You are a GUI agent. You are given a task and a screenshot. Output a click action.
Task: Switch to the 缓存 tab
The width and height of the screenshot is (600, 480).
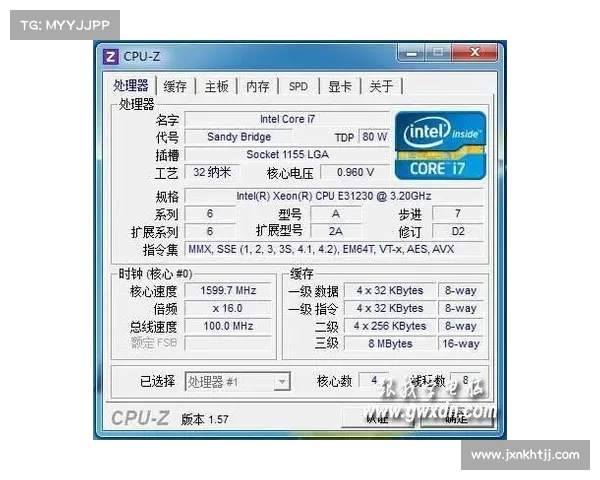point(175,87)
